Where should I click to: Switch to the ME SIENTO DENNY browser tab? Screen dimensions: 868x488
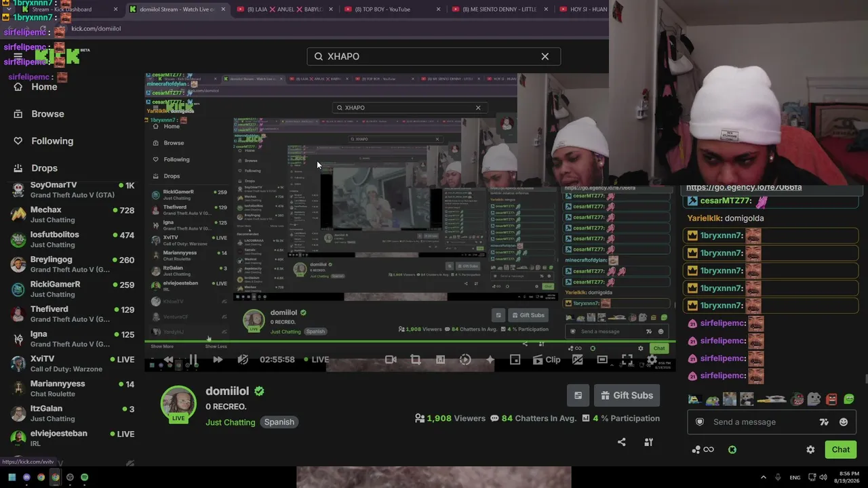tap(500, 9)
